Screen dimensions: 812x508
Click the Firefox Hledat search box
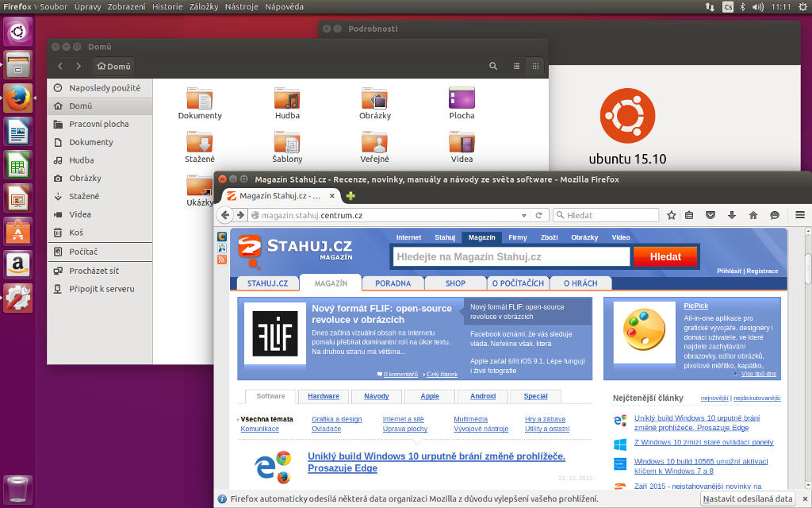(606, 215)
